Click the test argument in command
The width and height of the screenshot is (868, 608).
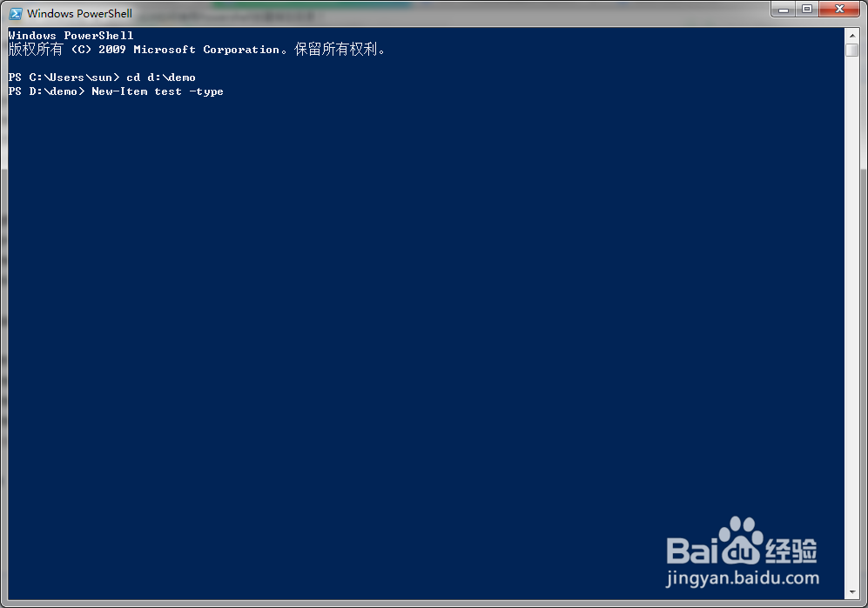pyautogui.click(x=168, y=91)
